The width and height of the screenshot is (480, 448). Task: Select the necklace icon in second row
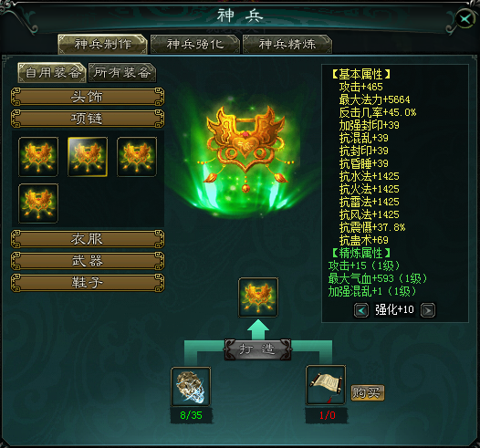coord(38,203)
